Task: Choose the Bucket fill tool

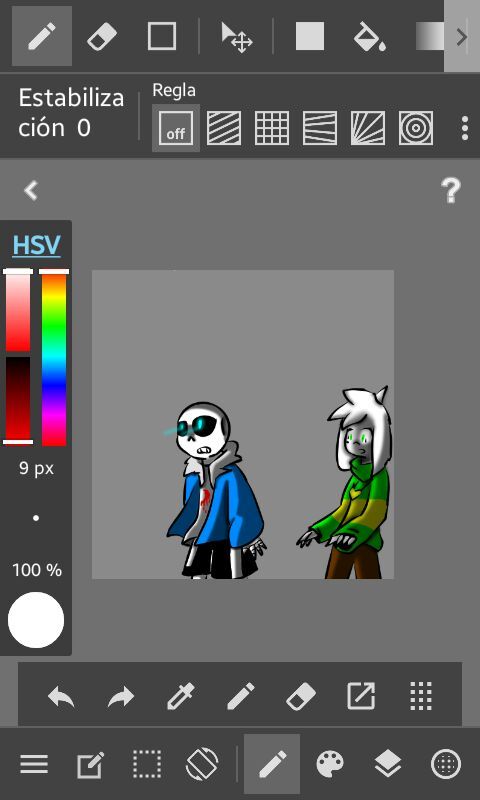Action: [x=369, y=36]
